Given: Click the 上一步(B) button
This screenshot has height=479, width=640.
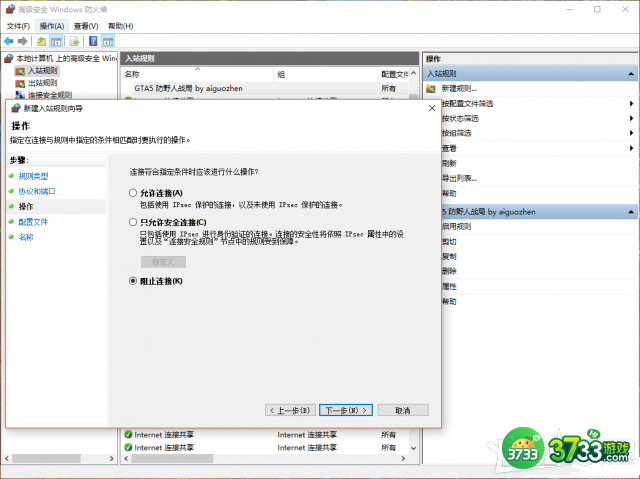Looking at the screenshot, I should pos(290,410).
